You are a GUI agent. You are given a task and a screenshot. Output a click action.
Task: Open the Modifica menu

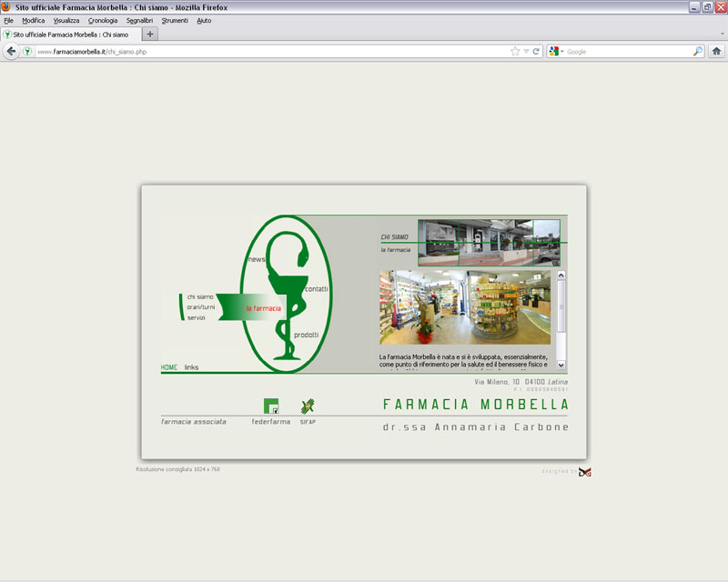coord(34,20)
